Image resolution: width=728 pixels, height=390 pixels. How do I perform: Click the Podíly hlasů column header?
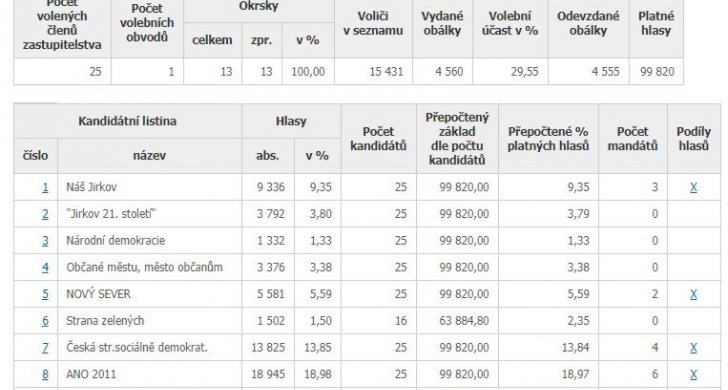694,138
